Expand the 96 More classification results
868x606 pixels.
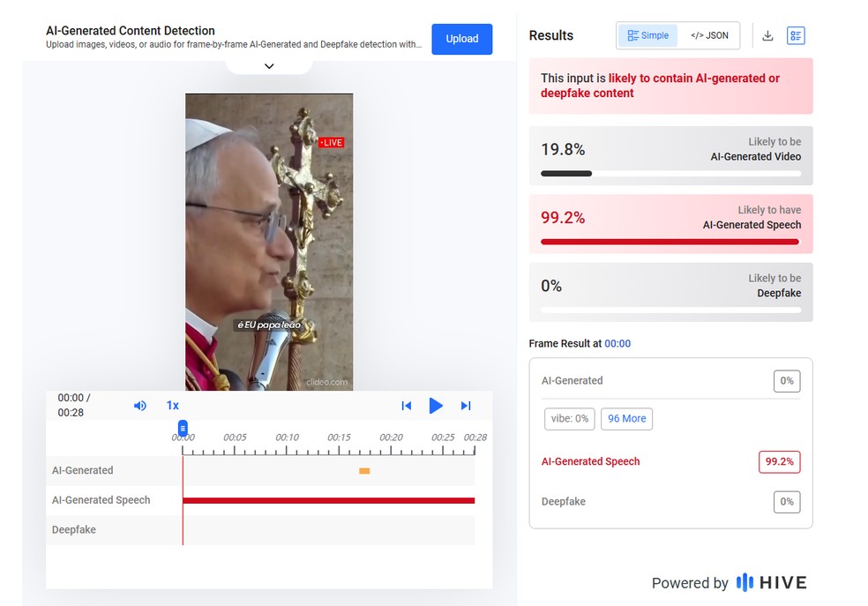click(x=626, y=419)
